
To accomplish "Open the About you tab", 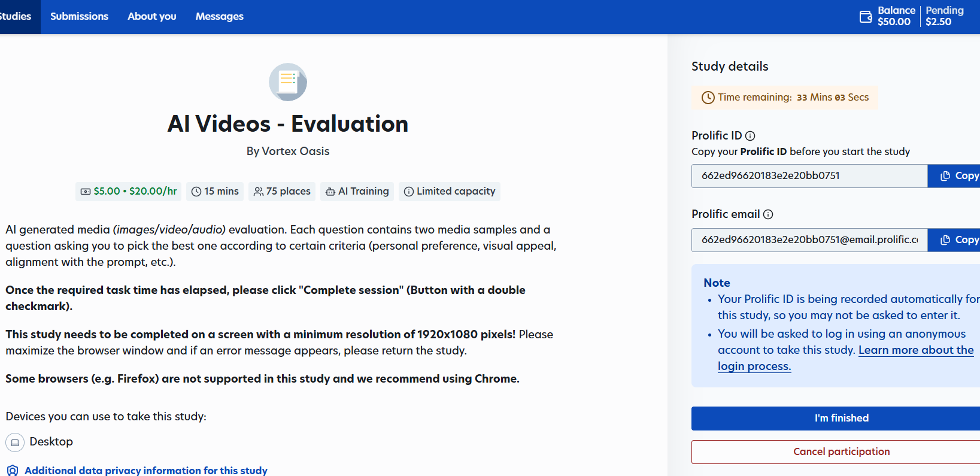I will click(x=152, y=16).
